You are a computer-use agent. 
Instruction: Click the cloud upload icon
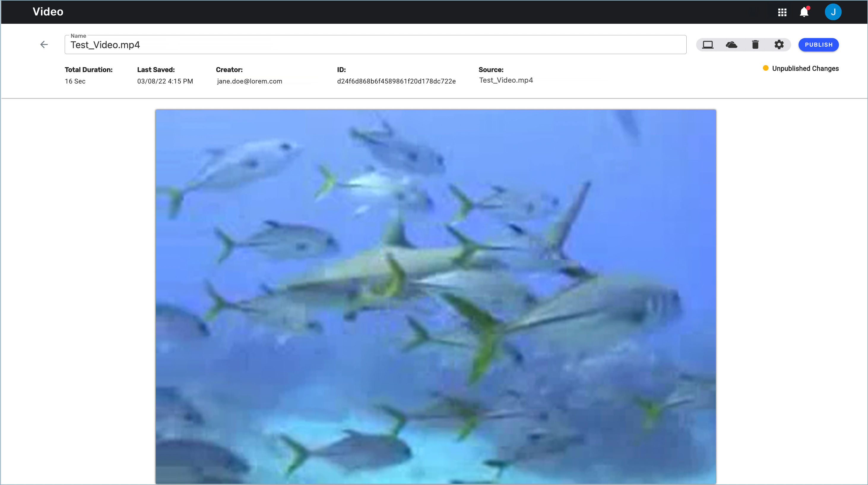tap(731, 45)
